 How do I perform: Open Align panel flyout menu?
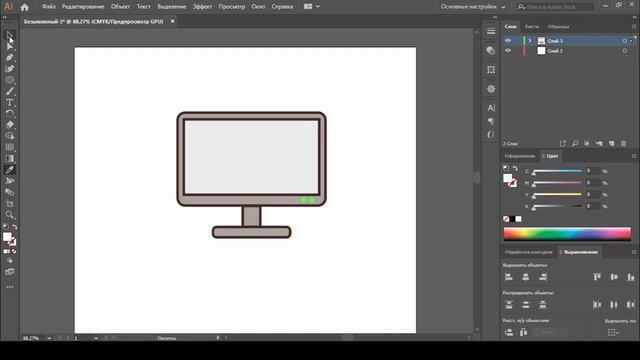coord(634,252)
